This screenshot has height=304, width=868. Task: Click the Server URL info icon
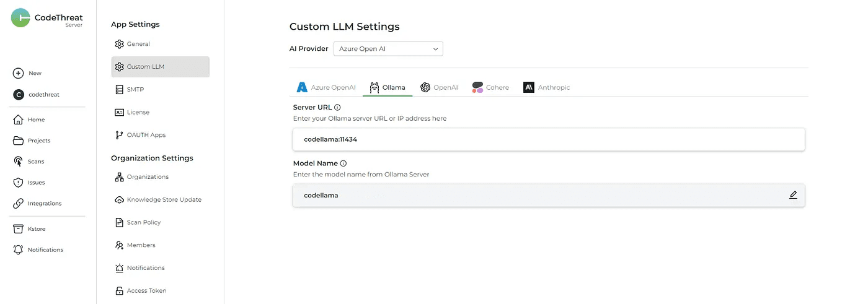[337, 107]
